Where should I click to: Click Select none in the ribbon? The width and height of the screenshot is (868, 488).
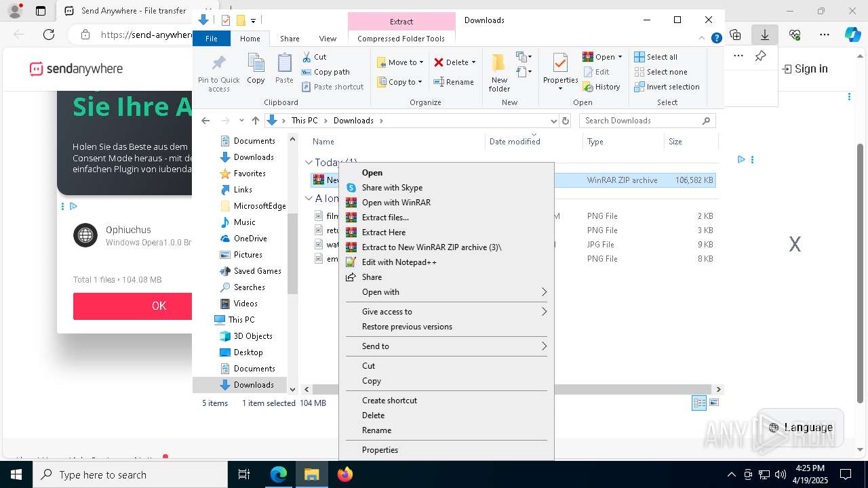(x=661, y=72)
